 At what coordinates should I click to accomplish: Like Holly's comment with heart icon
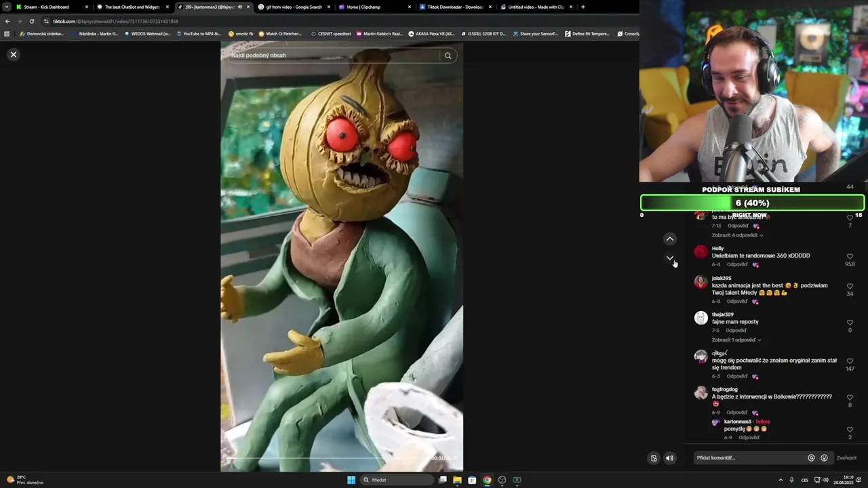point(850,257)
